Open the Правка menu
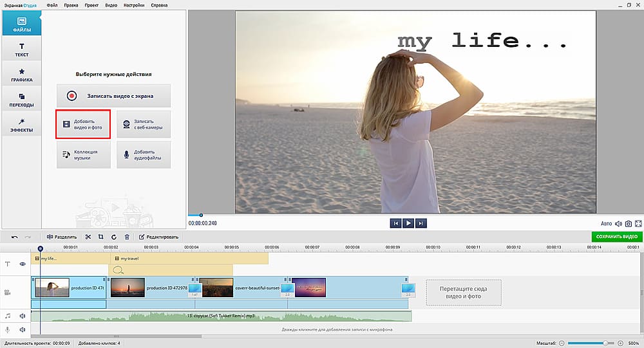Screen dimensions: 644x348 coord(71,5)
